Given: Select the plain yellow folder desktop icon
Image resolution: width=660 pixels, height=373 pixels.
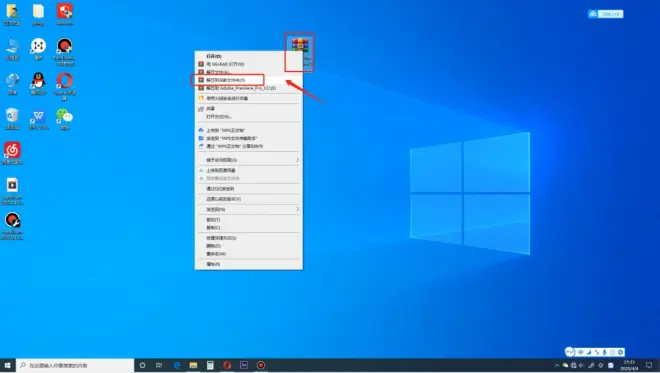Looking at the screenshot, I should 38,15.
